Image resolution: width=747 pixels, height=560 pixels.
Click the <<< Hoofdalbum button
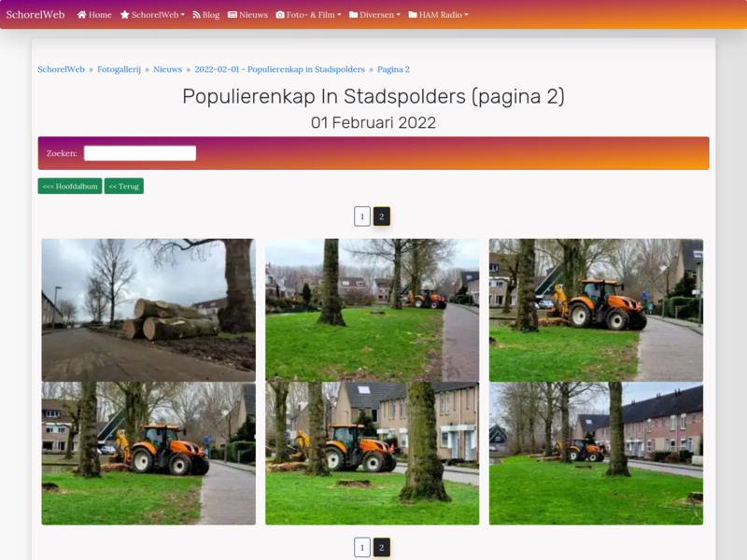[x=70, y=186]
